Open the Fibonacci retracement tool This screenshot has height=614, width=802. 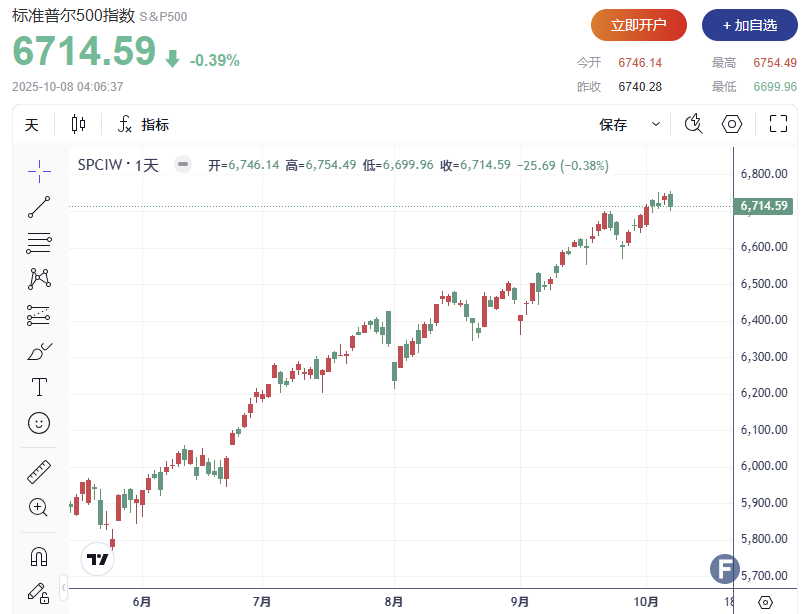(39, 242)
